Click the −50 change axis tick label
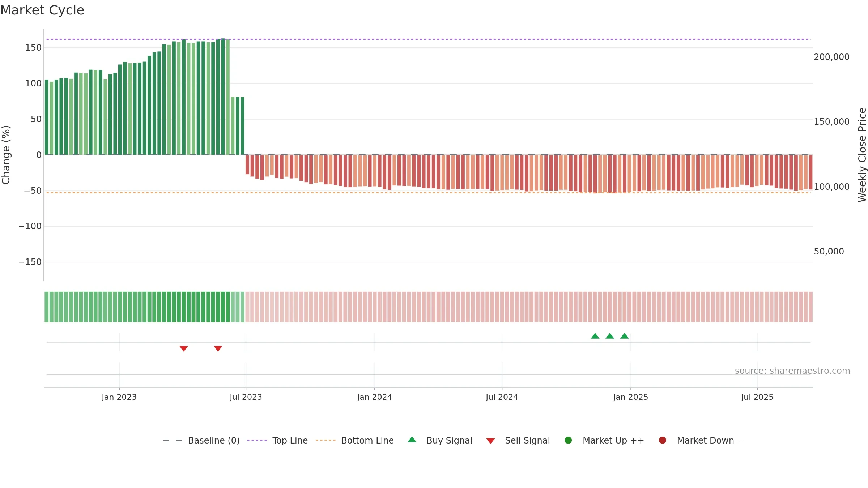Image resolution: width=868 pixels, height=488 pixels. coord(33,191)
